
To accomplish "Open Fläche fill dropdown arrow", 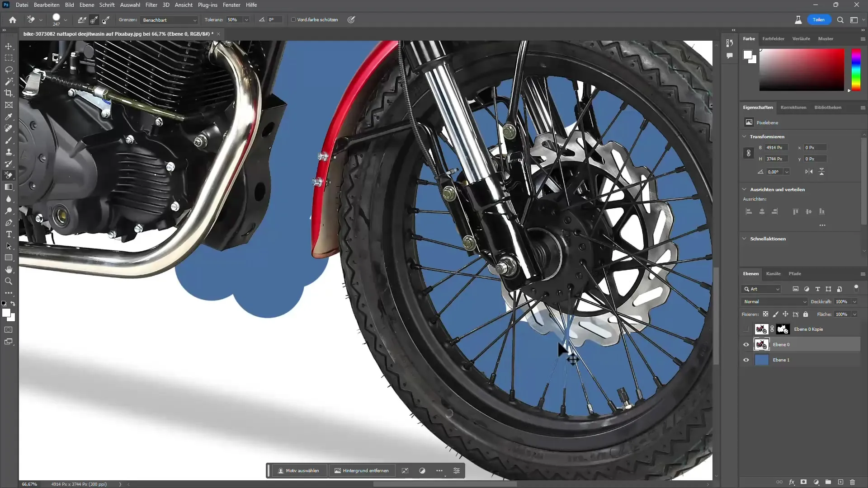I will [854, 314].
